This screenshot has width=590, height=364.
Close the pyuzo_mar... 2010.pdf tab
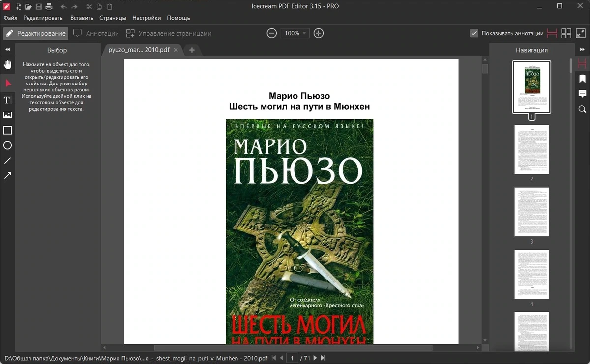[x=176, y=50]
